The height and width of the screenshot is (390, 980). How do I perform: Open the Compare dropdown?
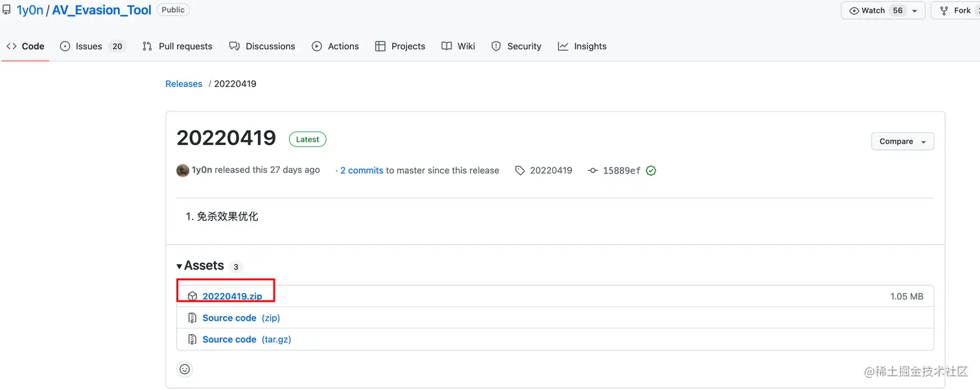tap(902, 141)
